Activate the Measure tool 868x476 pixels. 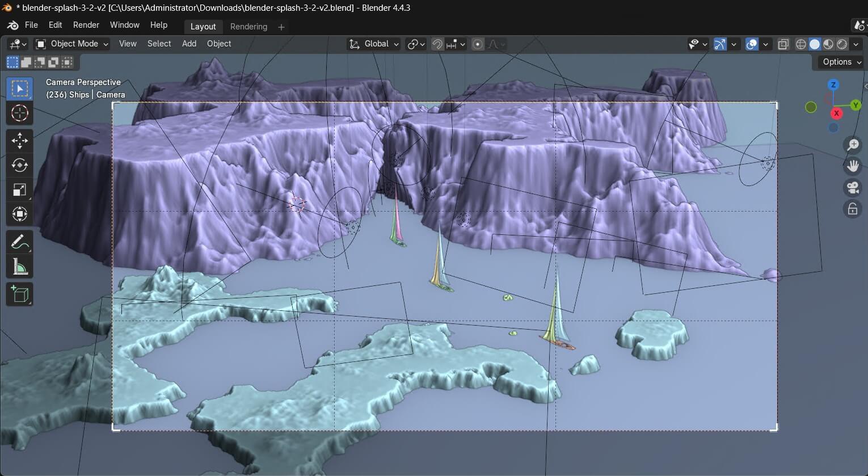pos(20,266)
